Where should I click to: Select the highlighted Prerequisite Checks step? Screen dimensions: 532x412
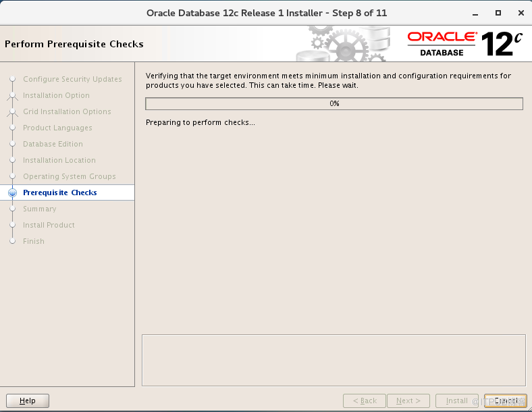(x=59, y=192)
